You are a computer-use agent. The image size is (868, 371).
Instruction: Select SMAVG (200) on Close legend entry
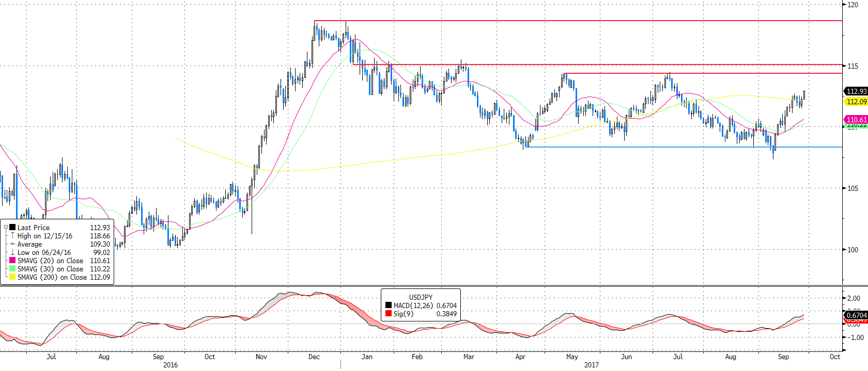pos(52,277)
